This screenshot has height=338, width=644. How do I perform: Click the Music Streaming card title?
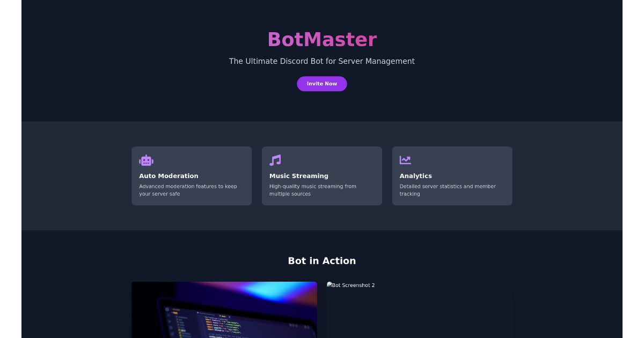coord(299,176)
